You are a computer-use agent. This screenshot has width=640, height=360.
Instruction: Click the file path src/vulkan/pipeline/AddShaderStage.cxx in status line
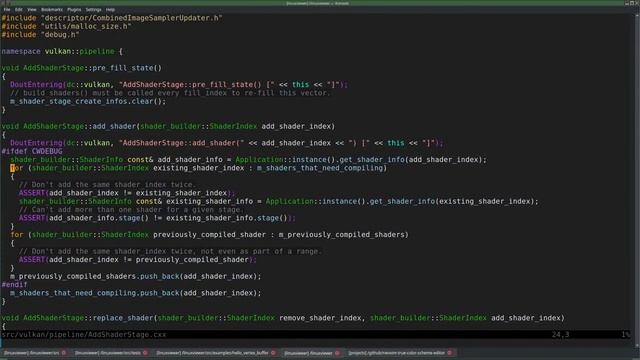click(x=84, y=334)
